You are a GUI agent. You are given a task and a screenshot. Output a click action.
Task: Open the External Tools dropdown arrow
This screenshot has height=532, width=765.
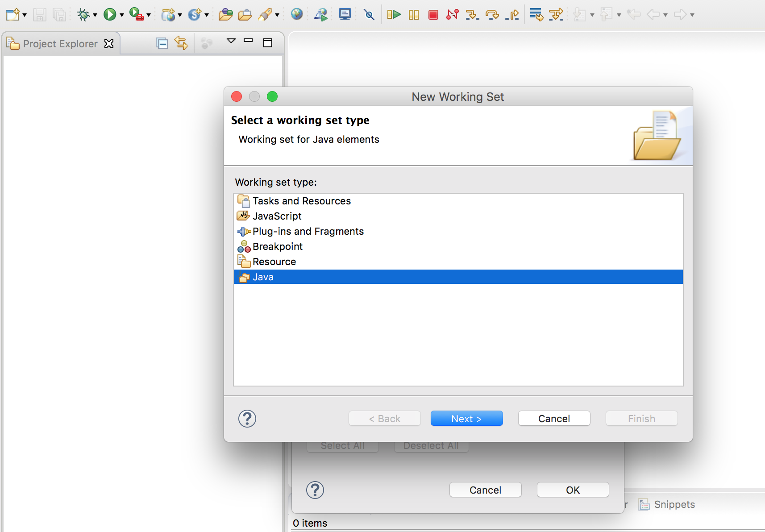click(x=149, y=15)
